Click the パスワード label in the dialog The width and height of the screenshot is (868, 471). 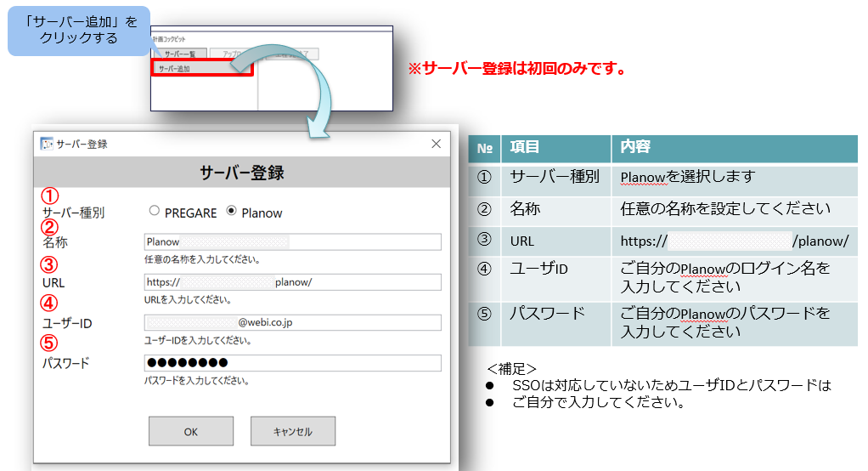66,364
